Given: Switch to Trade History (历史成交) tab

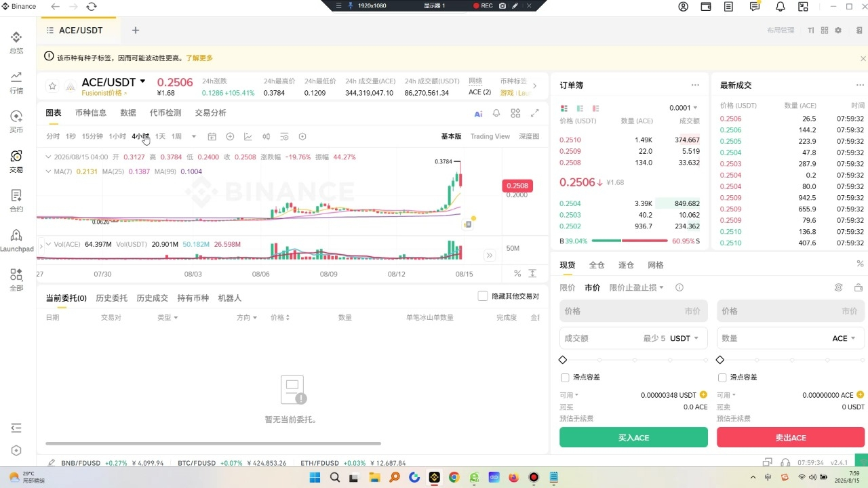Looking at the screenshot, I should click(152, 298).
